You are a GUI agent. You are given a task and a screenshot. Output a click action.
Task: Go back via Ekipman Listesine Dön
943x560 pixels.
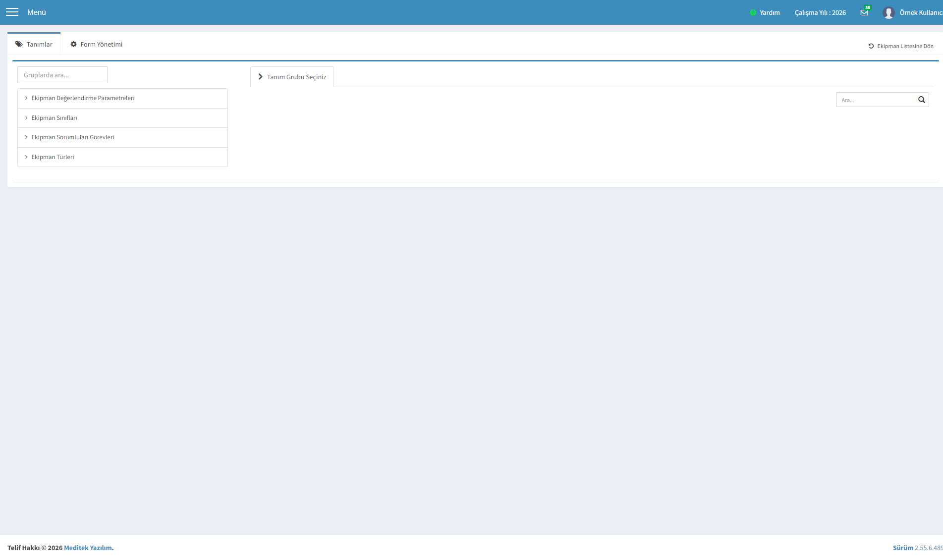[x=901, y=46]
